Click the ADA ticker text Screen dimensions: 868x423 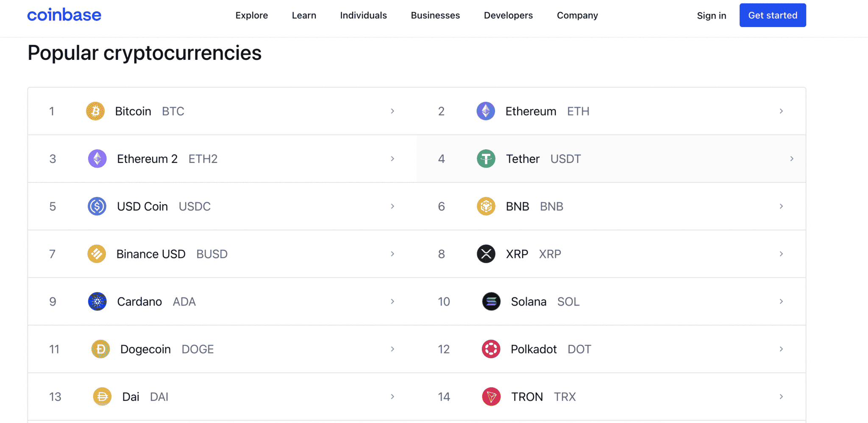(x=184, y=302)
